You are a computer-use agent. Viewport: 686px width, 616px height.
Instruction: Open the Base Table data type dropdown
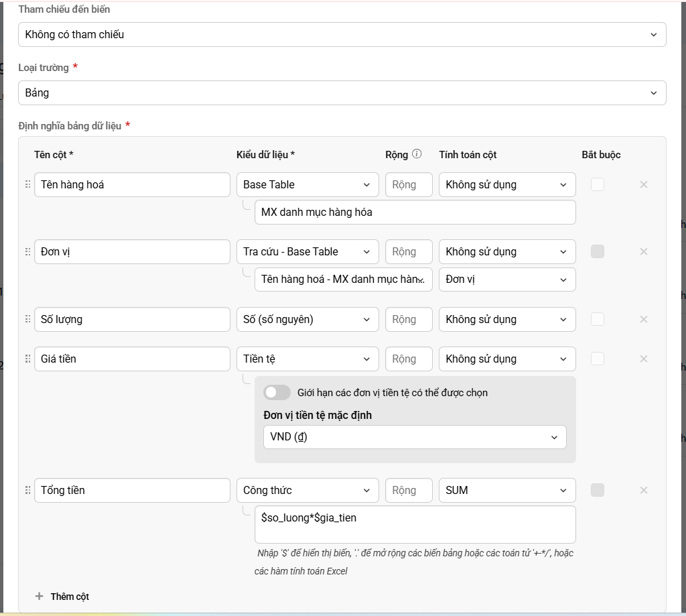307,184
